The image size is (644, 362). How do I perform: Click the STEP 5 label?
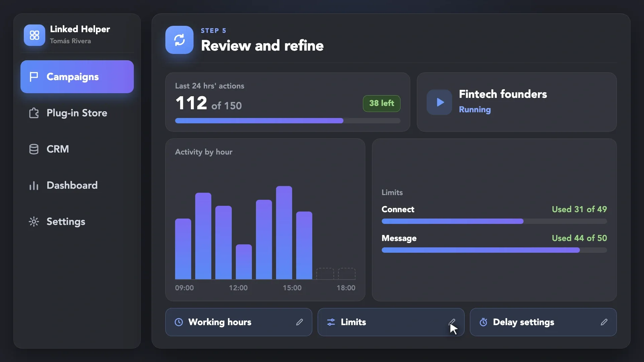coord(214,31)
